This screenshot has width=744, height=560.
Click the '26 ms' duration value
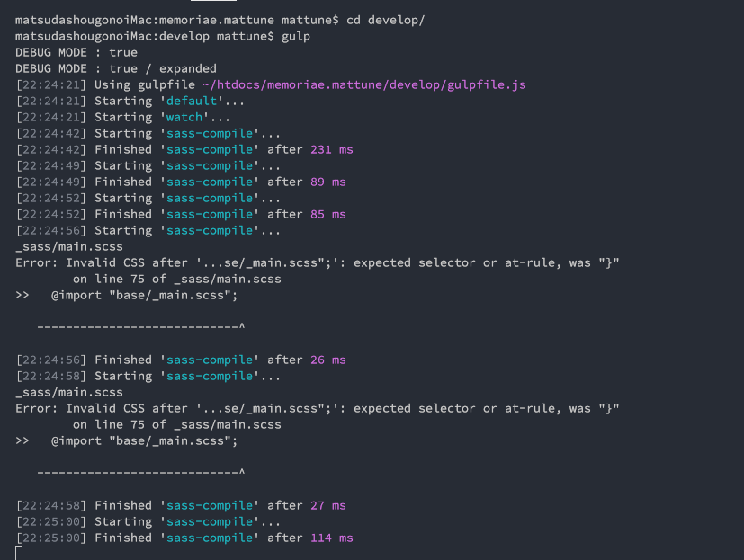(x=327, y=360)
